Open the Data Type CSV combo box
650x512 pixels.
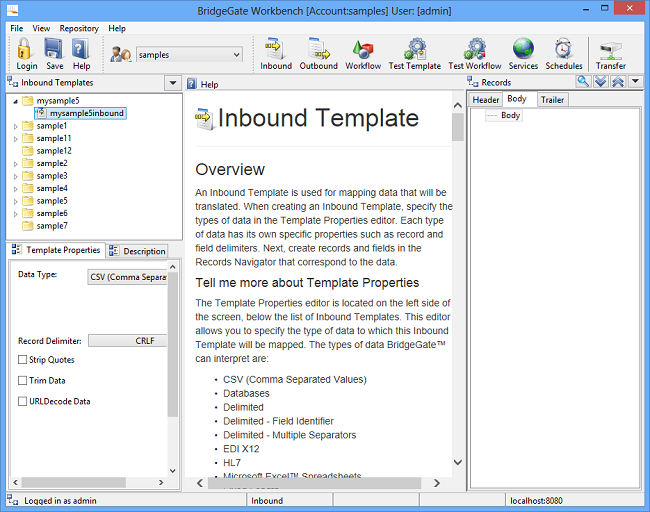click(128, 277)
